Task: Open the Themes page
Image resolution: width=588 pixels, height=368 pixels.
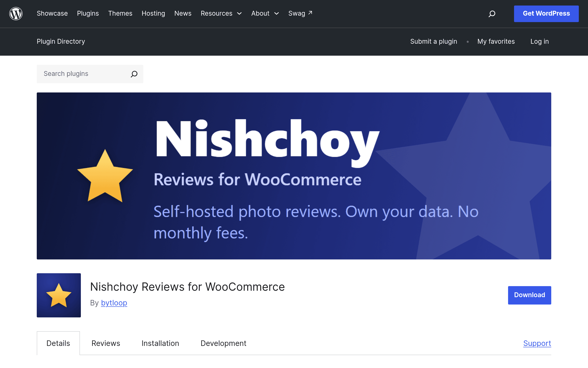Action: coord(120,13)
